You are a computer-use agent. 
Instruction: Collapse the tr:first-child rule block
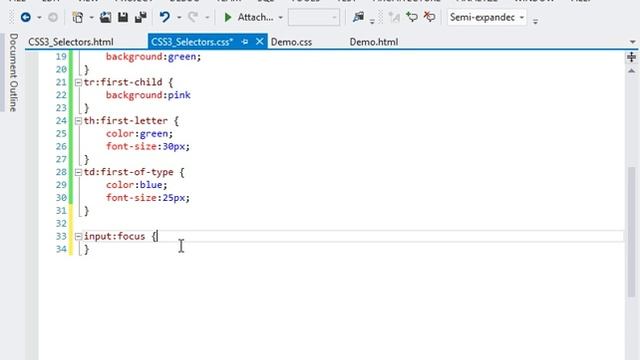(x=78, y=82)
